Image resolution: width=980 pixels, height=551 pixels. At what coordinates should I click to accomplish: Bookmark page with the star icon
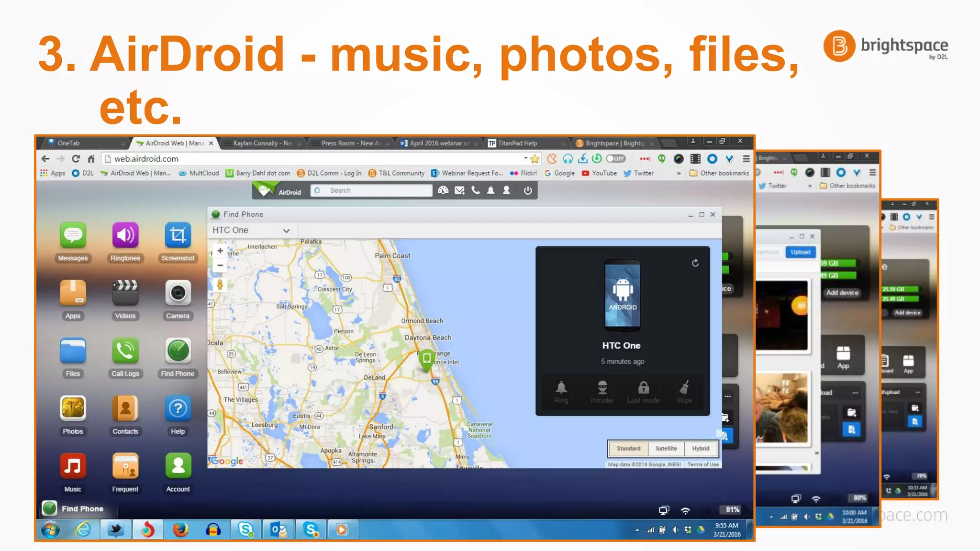pyautogui.click(x=535, y=159)
